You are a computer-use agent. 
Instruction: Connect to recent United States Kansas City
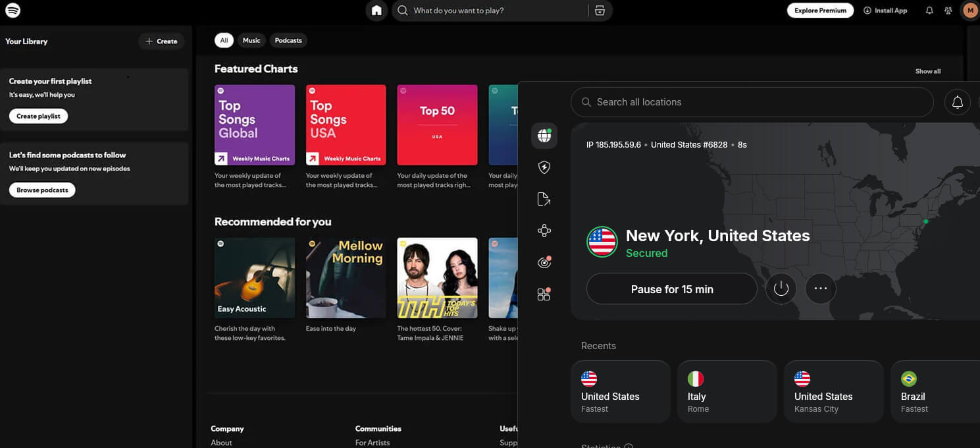(834, 391)
